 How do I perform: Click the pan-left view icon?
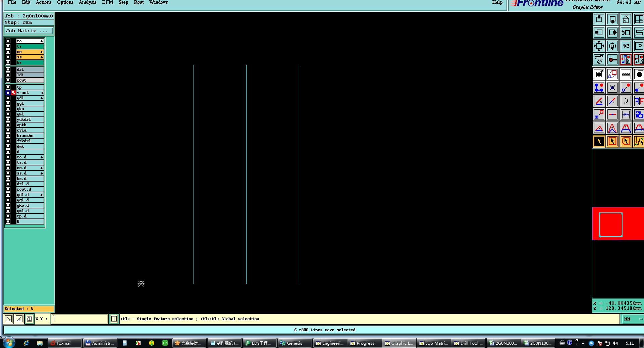coord(599,33)
